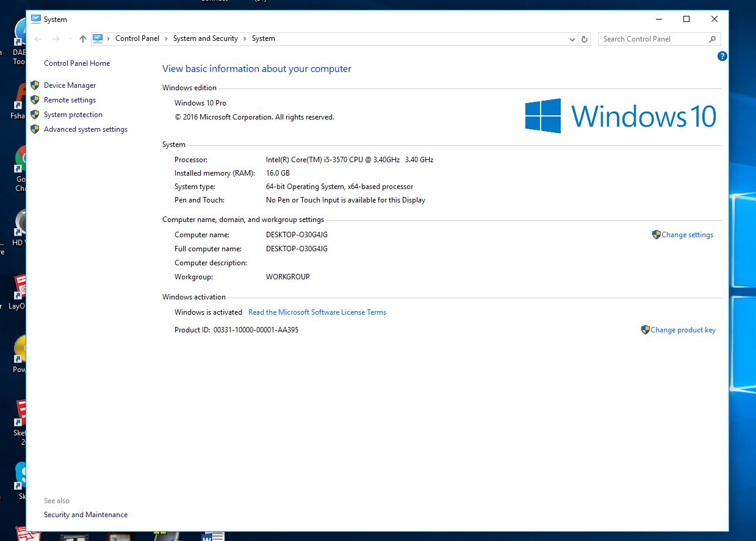Navigate to System and Security breadcrumb
The image size is (756, 541).
click(x=206, y=38)
